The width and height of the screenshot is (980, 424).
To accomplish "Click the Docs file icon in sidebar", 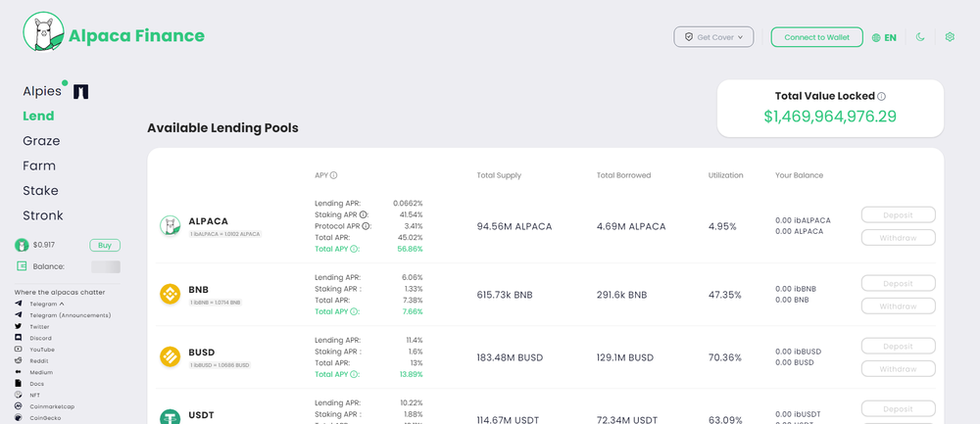I will 18,384.
